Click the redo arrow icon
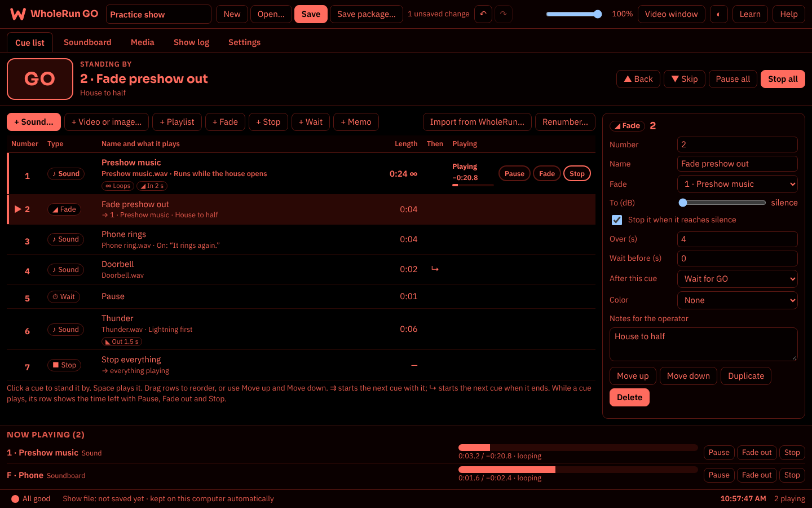This screenshot has height=508, width=812. click(x=504, y=14)
